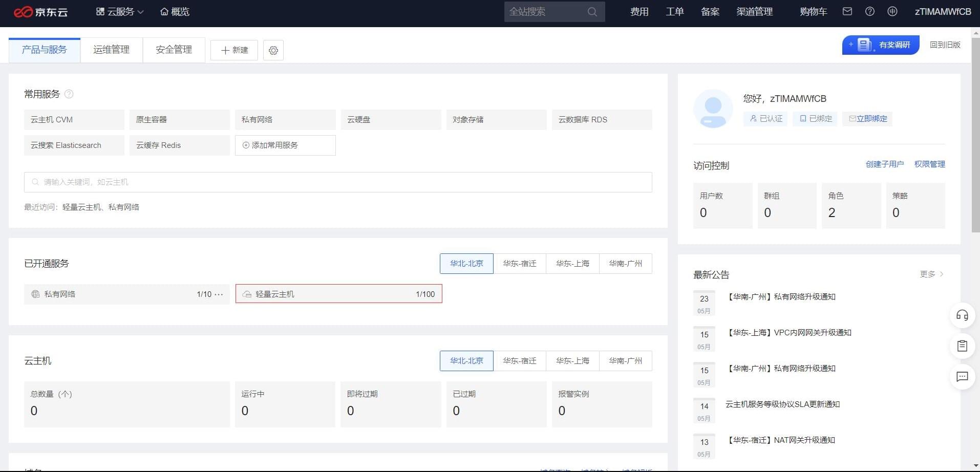Open the floating chat feedback icon

[962, 377]
